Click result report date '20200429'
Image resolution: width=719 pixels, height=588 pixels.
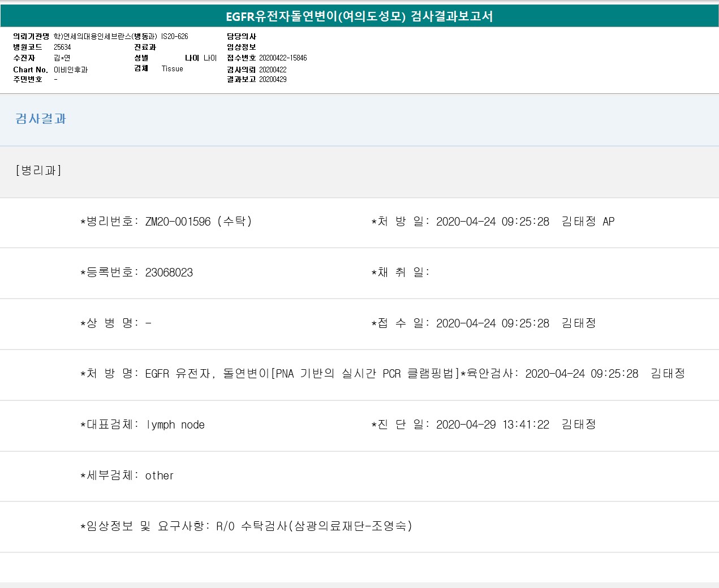273,80
